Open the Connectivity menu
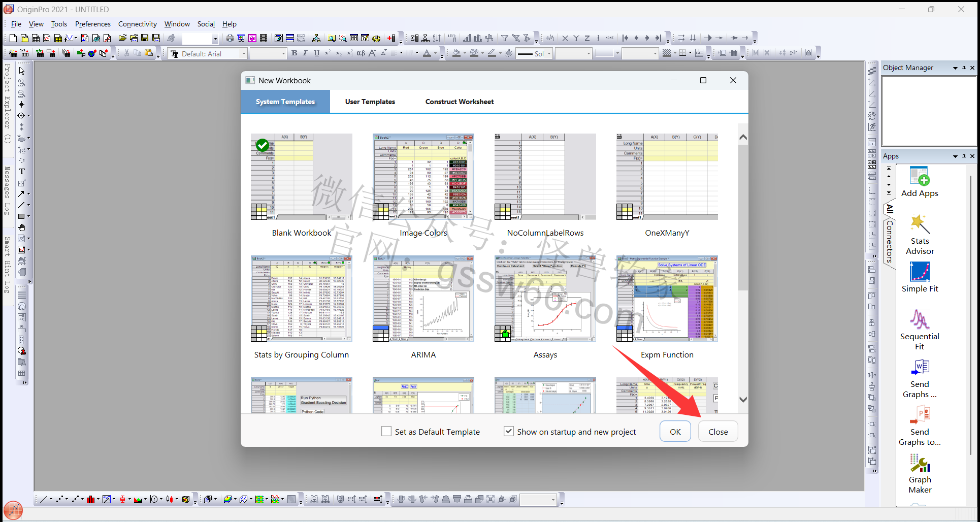The image size is (980, 522). click(137, 24)
